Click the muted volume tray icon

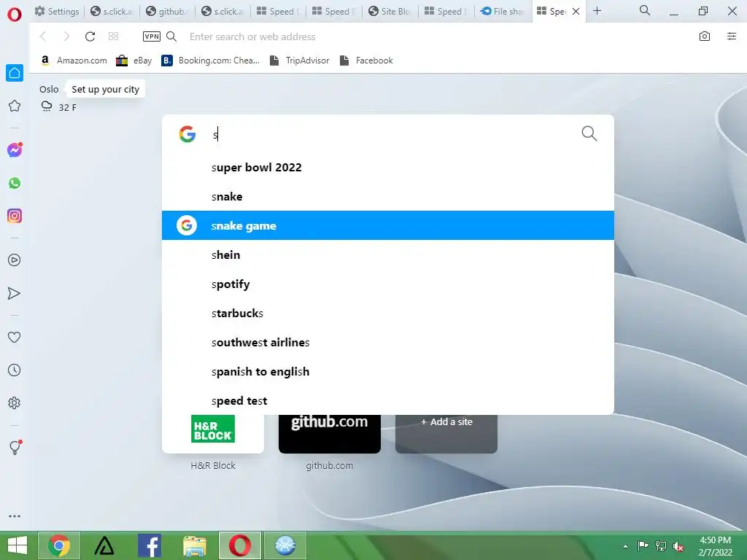678,546
